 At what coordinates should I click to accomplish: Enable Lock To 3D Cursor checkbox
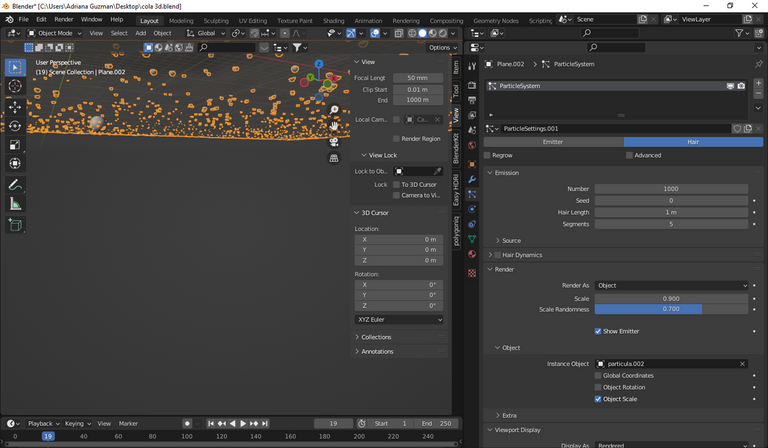tap(397, 185)
